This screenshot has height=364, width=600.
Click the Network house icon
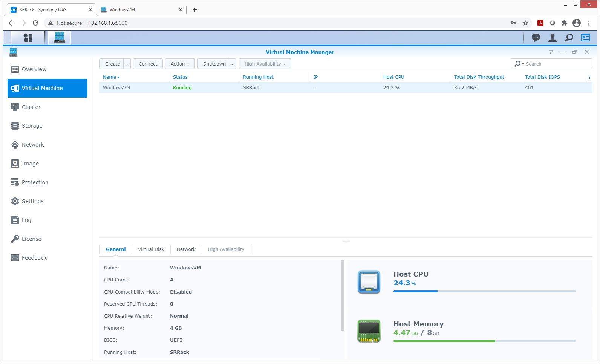[x=15, y=145]
